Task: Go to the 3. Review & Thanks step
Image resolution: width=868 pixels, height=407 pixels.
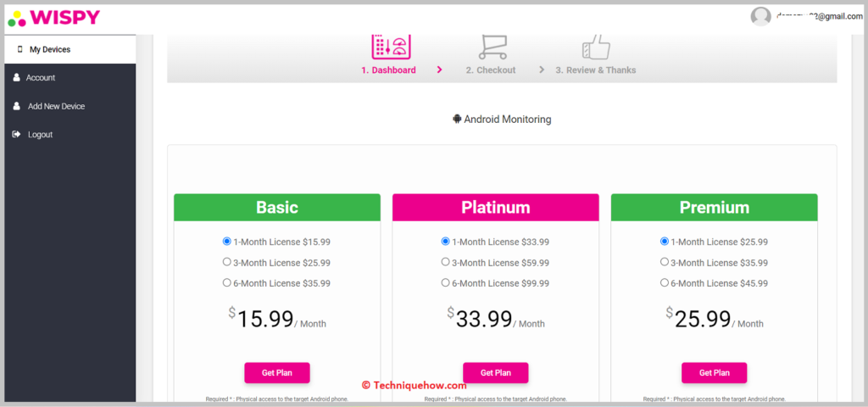Action: pos(596,70)
